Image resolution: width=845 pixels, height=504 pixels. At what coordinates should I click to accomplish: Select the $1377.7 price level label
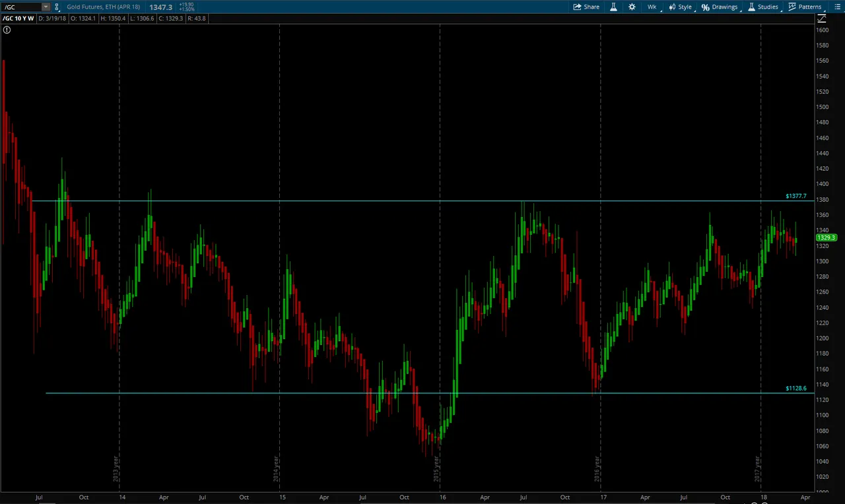tap(795, 196)
